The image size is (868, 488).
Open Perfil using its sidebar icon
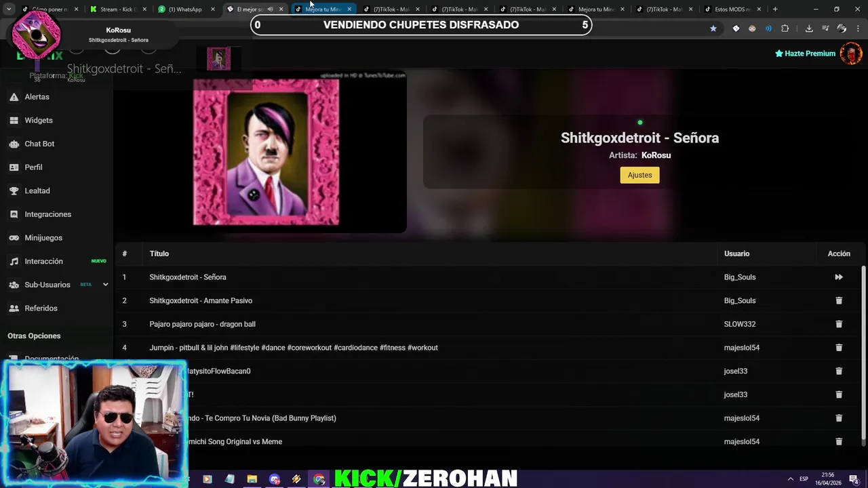click(14, 167)
